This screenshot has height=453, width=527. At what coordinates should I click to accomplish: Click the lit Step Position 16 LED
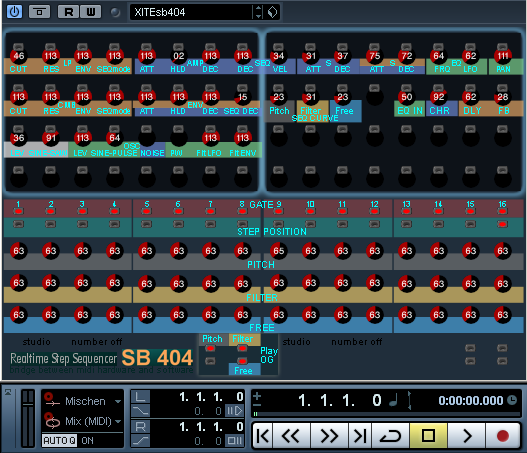tap(502, 224)
